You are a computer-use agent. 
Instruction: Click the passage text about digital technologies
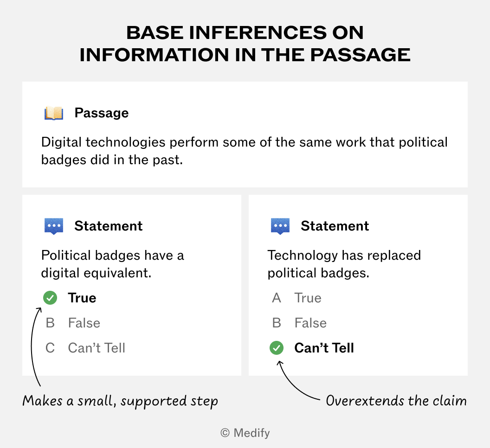245,151
